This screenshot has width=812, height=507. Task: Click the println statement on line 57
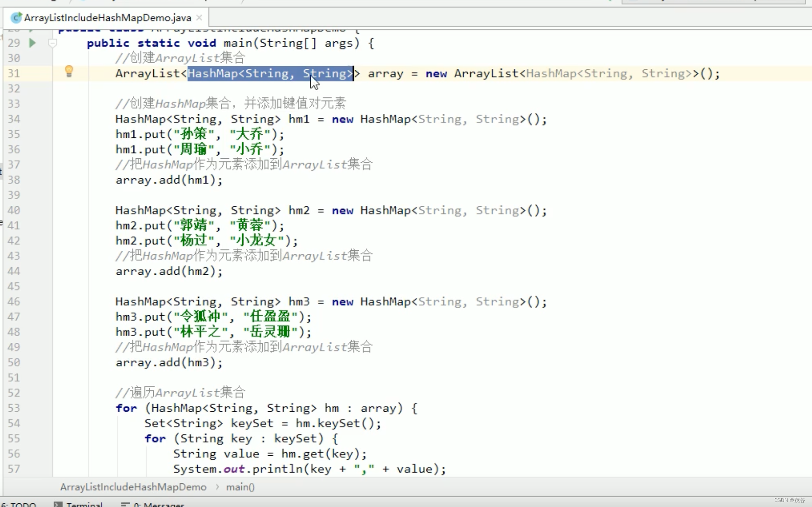pos(309,469)
